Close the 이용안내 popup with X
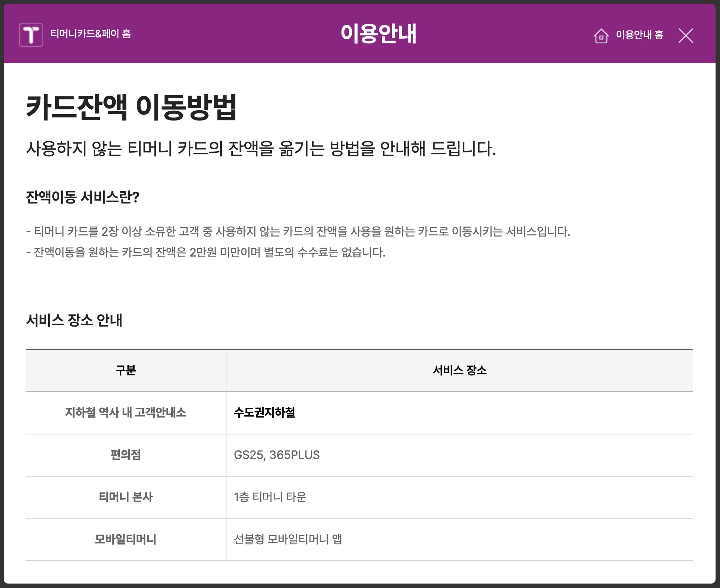 coord(686,36)
